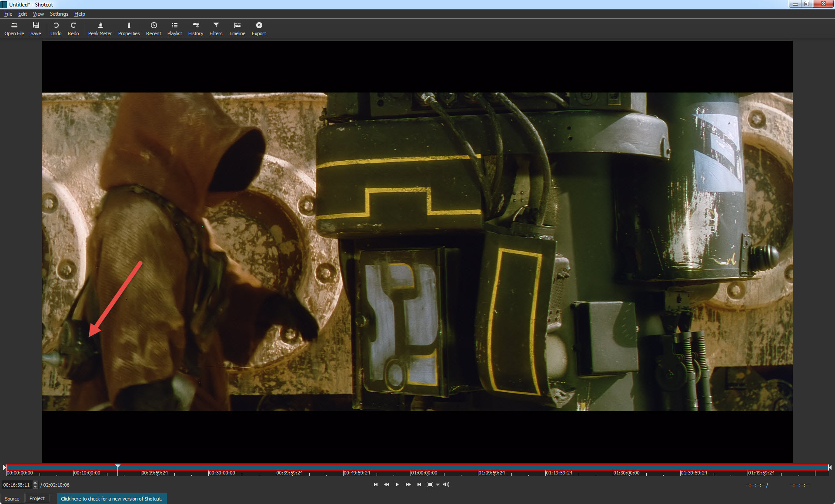Image resolution: width=835 pixels, height=504 pixels.
Task: Play the video
Action: pos(397,484)
